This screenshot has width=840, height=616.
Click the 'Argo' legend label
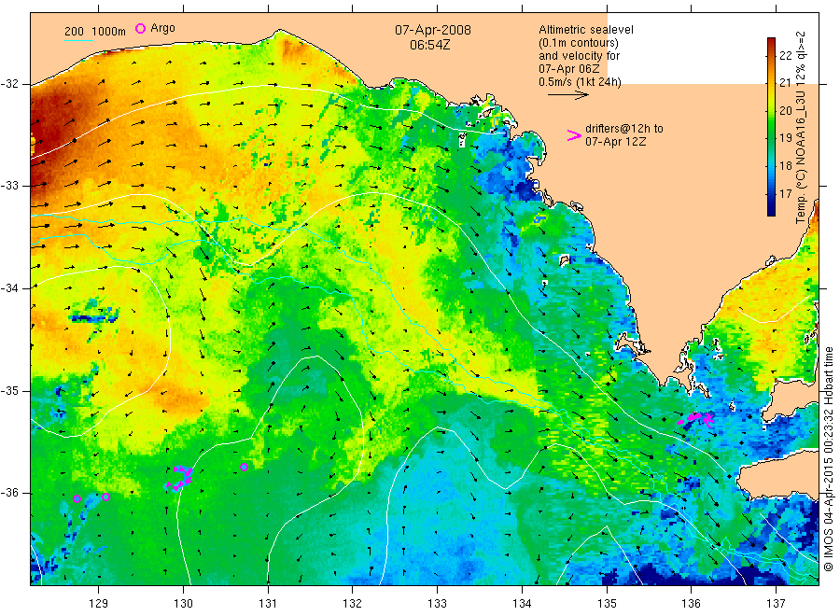162,28
